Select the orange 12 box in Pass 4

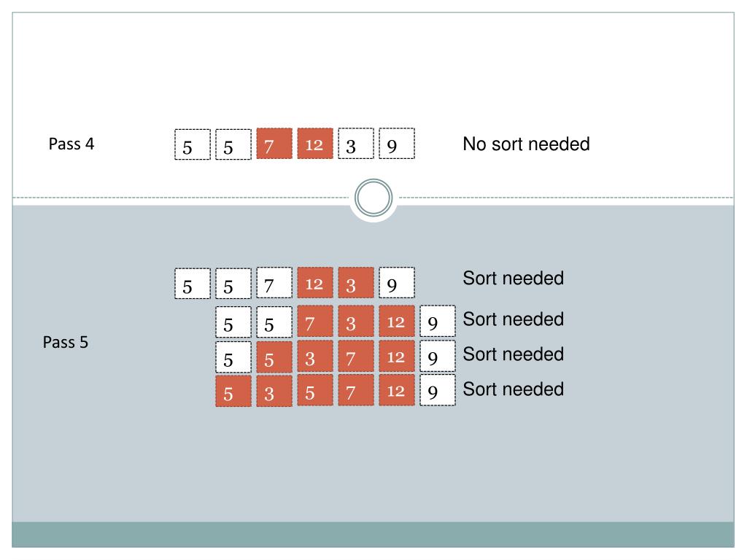tap(315, 144)
